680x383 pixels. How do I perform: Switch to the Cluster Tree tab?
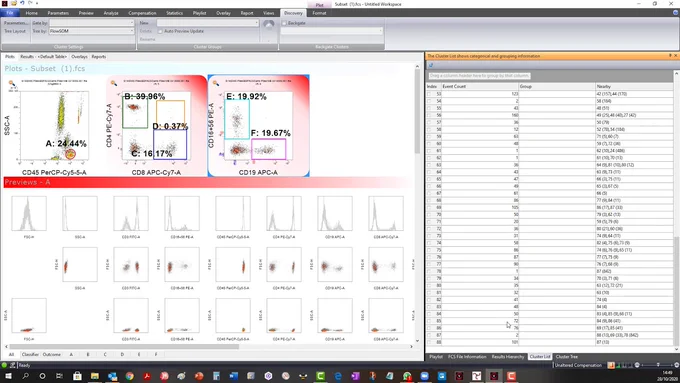(566, 357)
